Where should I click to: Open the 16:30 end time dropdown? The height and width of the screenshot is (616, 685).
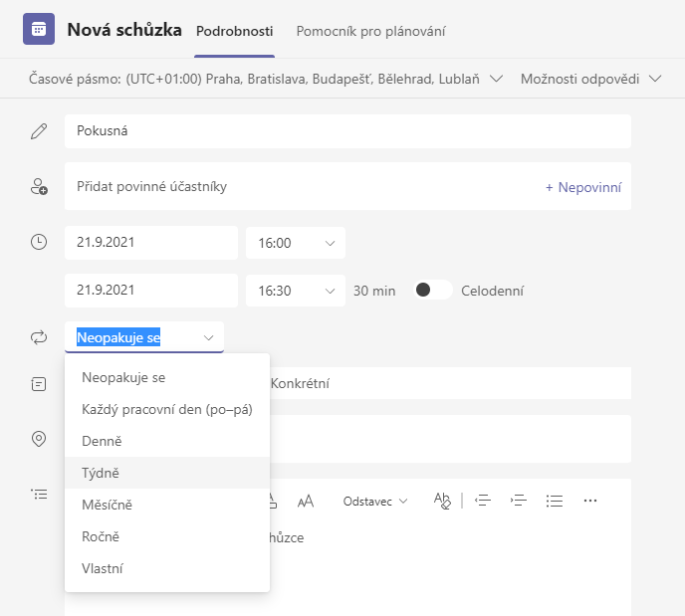point(295,291)
